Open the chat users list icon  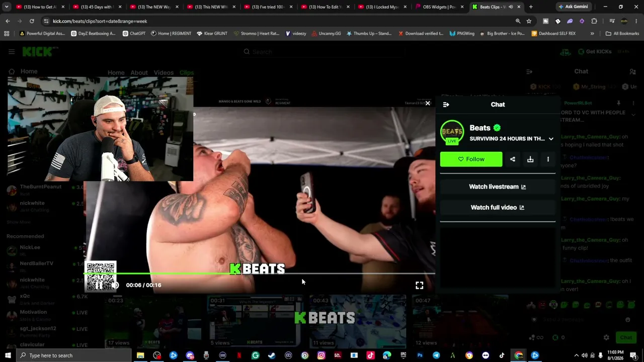[x=632, y=72]
